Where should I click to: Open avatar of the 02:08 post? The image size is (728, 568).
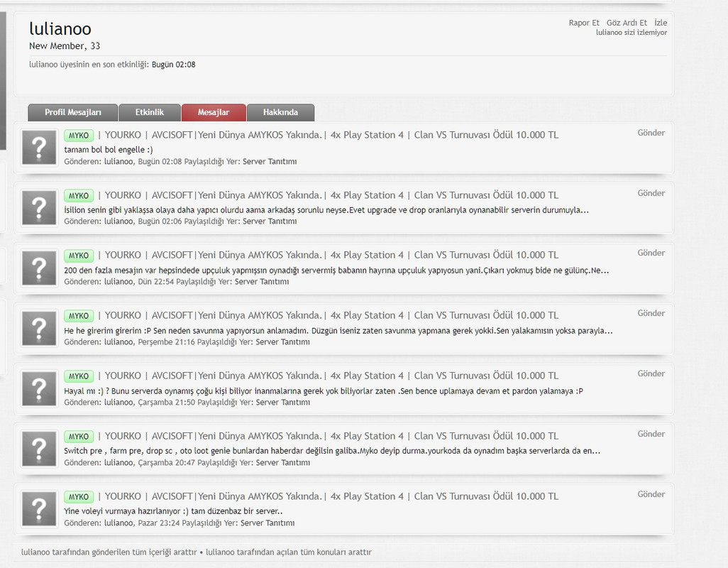(39, 148)
